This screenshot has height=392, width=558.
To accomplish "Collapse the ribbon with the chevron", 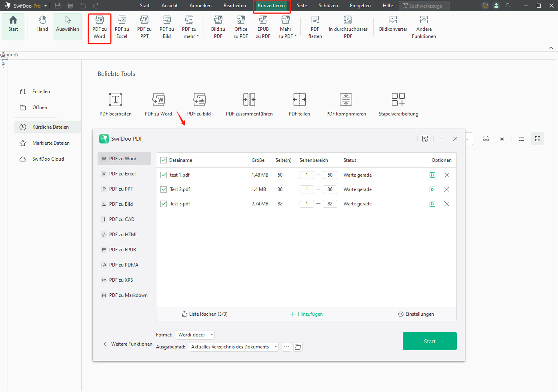I will tap(551, 48).
